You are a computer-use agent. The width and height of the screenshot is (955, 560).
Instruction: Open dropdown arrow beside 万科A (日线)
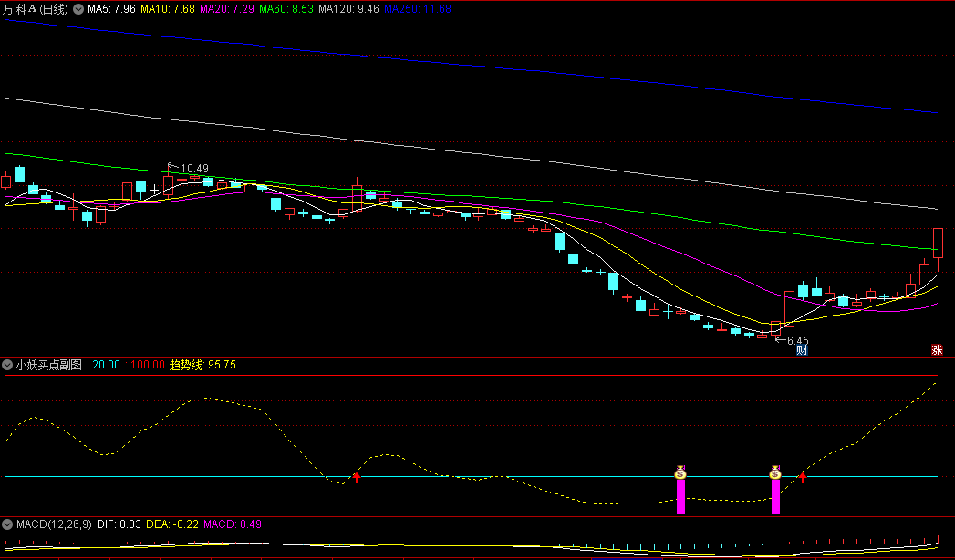[79, 9]
